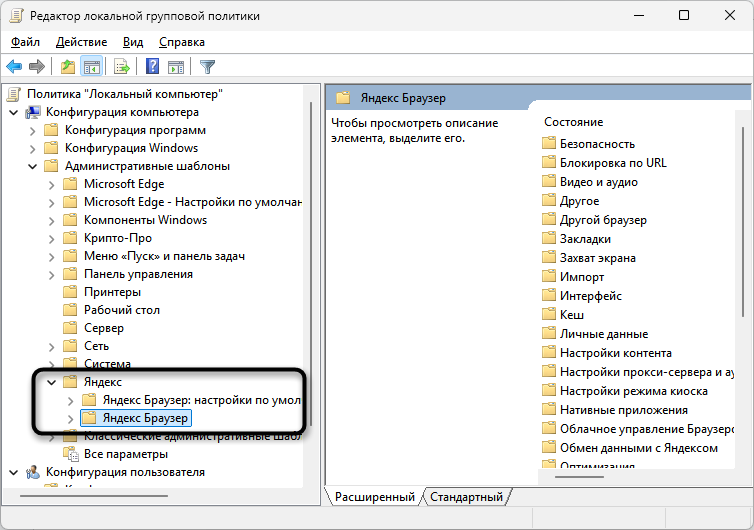Select Другой браузер in the list

click(x=603, y=220)
